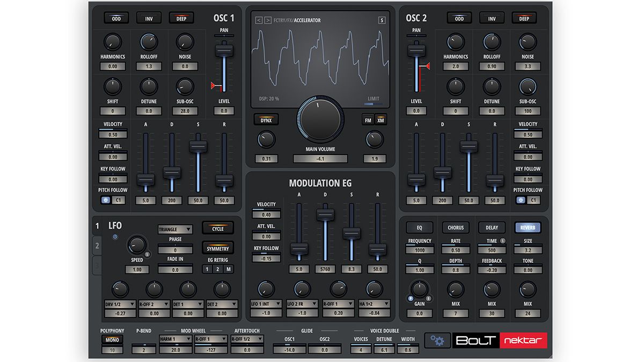This screenshot has width=644, height=362.
Task: Click the LFO power indicator icon
Action: (x=114, y=237)
